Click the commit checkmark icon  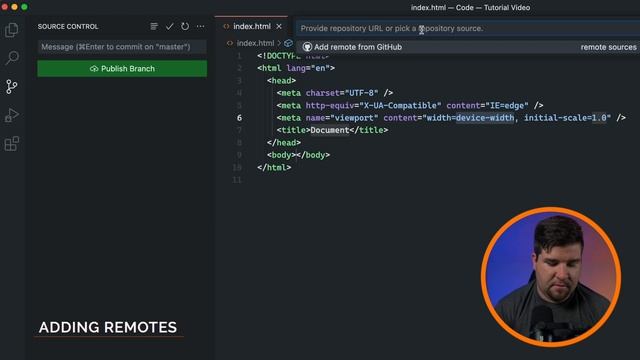169,27
